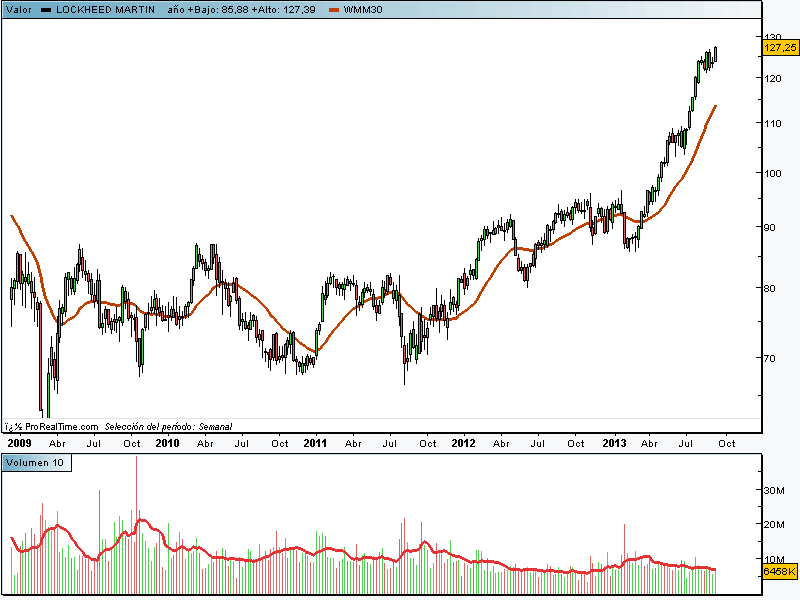The width and height of the screenshot is (800, 600).
Task: Click the 70 price level on the axis
Action: point(770,358)
